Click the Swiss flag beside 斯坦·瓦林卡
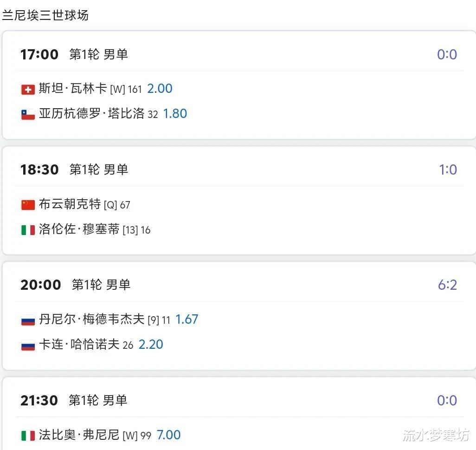 (x=28, y=90)
